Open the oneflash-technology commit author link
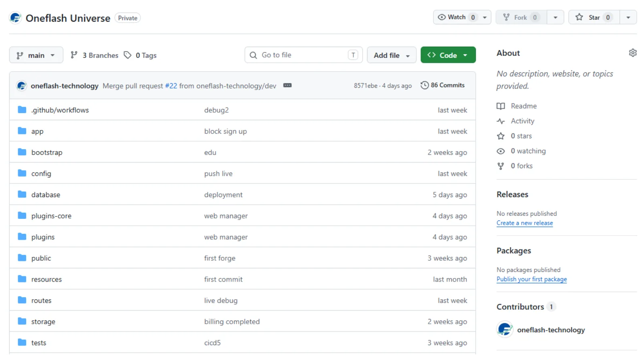 coord(64,86)
